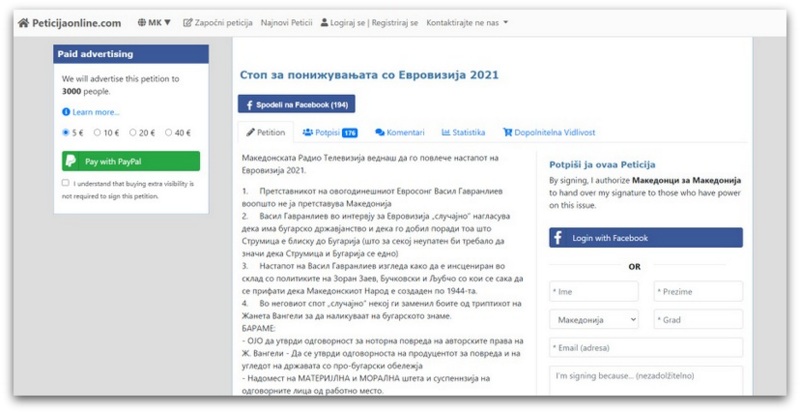
Task: Share on Facebook via Spodeli button
Action: tap(296, 104)
